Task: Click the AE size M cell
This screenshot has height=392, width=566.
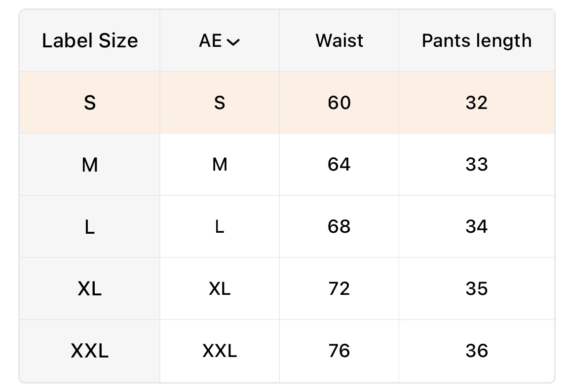Action: [x=220, y=165]
